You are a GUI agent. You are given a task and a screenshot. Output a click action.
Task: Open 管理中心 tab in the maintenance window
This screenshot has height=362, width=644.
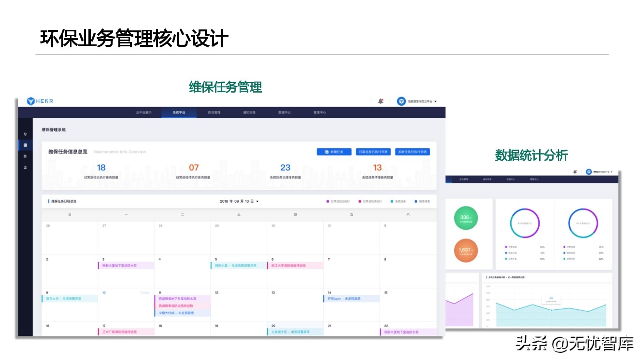click(x=319, y=112)
